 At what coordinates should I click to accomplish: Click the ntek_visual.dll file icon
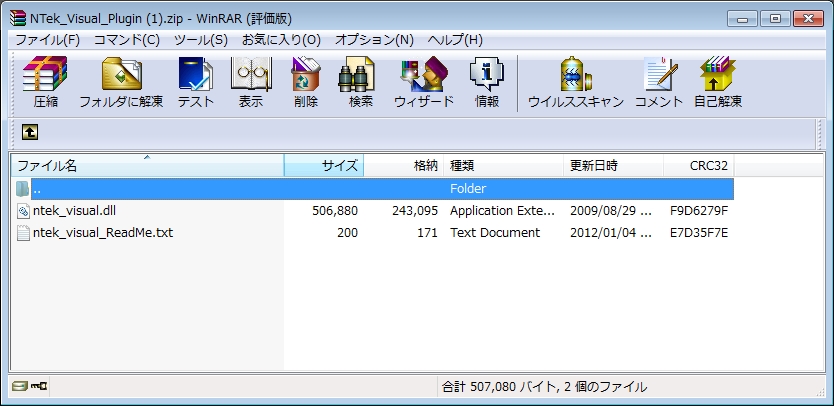click(23, 211)
